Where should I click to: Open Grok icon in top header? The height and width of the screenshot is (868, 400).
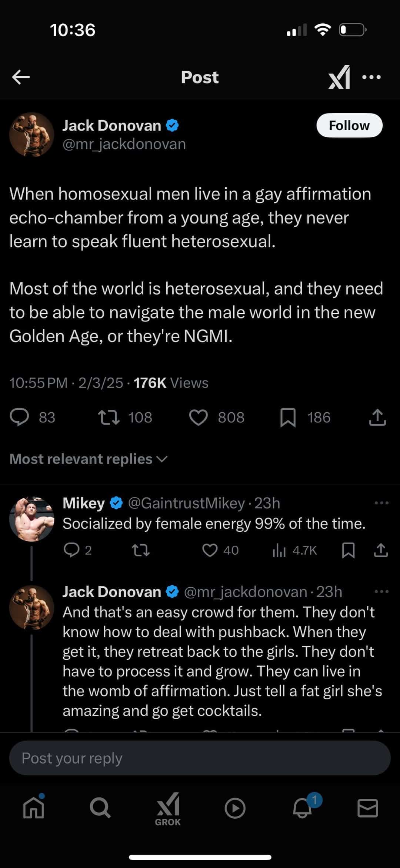pyautogui.click(x=339, y=77)
